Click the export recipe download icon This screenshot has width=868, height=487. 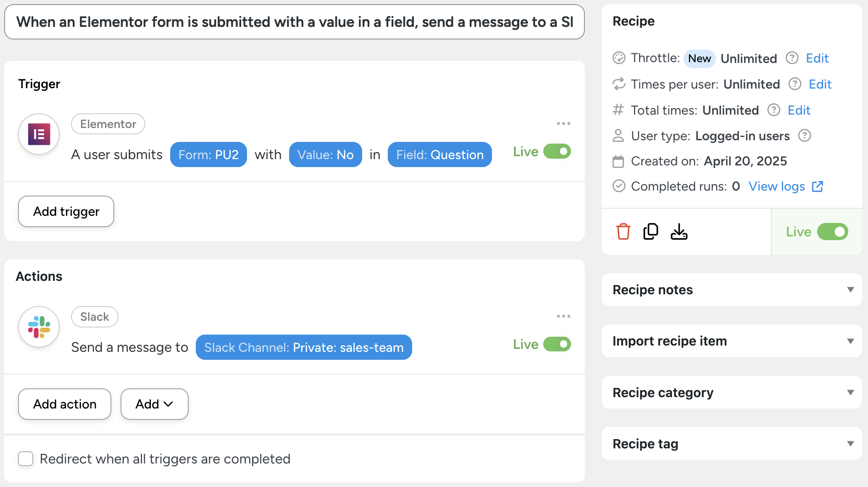click(679, 231)
